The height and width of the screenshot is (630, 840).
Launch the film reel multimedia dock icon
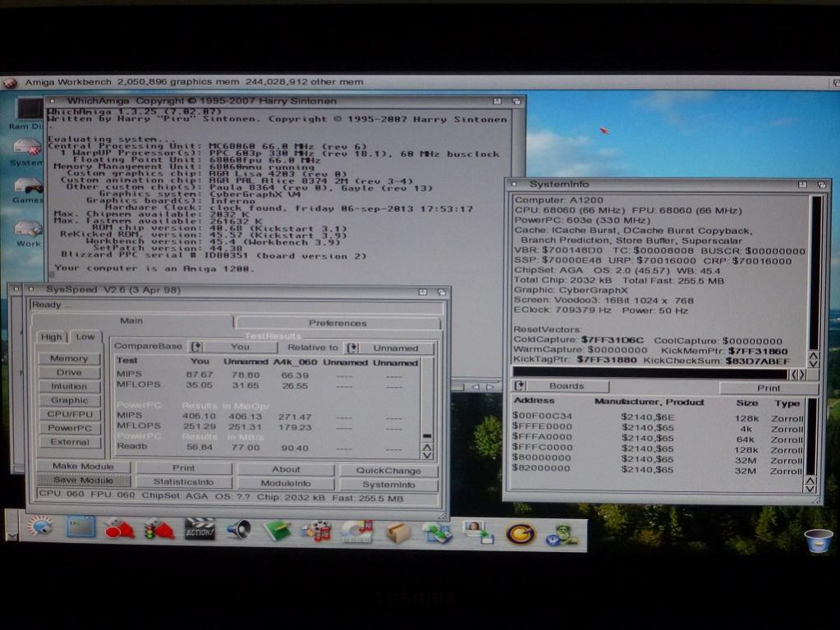317,531
